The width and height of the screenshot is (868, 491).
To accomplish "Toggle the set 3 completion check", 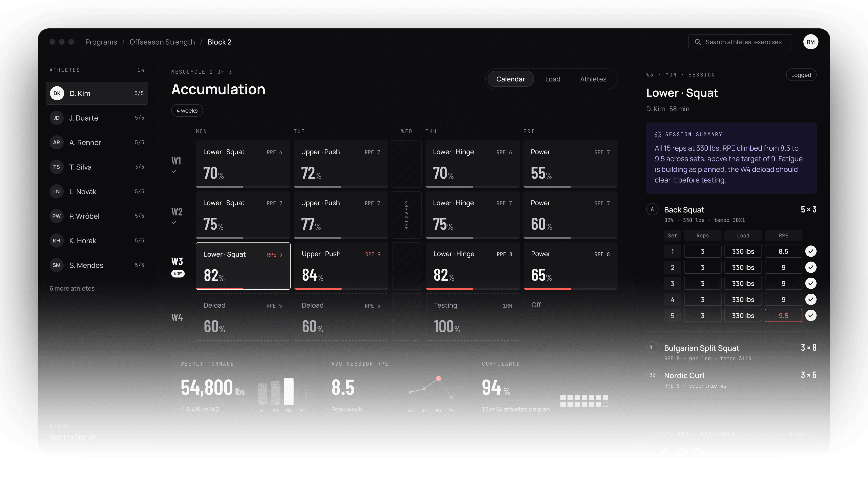I will 811,283.
